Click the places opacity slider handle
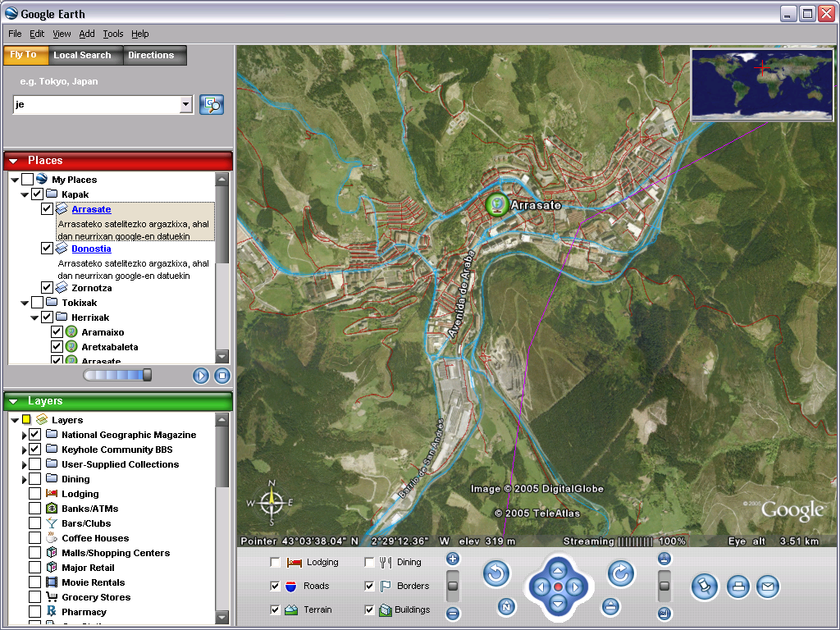840x630 pixels. click(147, 375)
